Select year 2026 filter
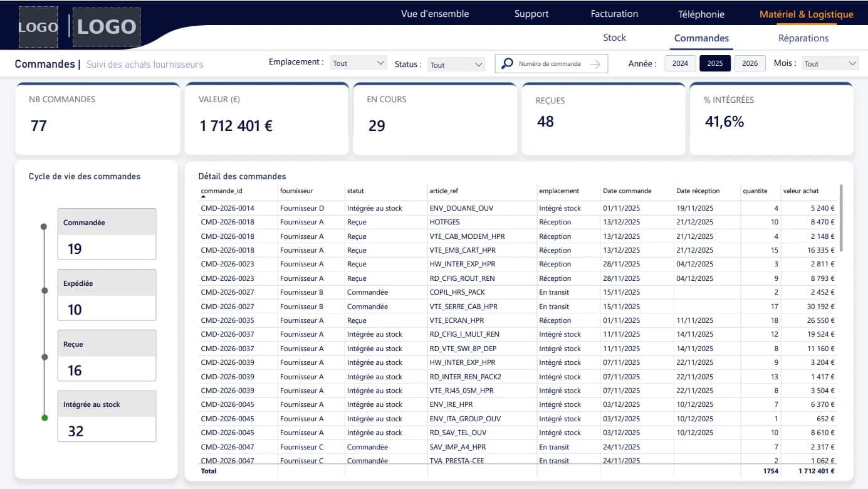 coord(750,63)
